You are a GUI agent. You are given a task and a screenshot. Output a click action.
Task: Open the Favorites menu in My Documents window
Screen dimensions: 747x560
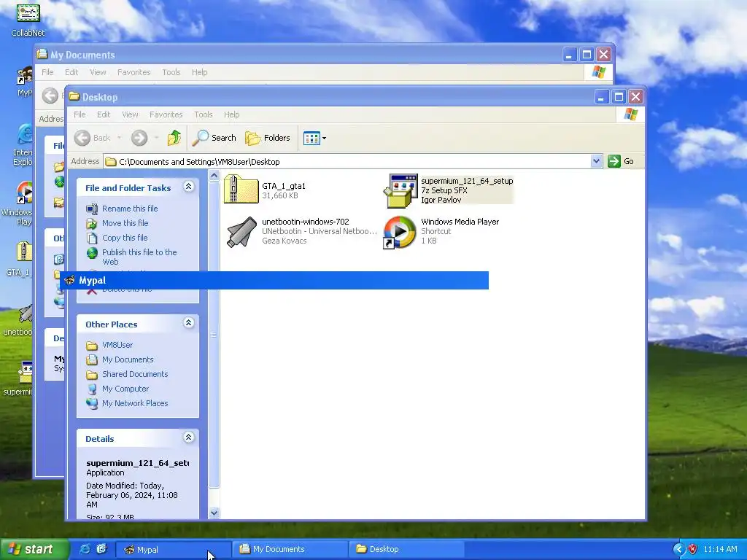[x=134, y=72]
